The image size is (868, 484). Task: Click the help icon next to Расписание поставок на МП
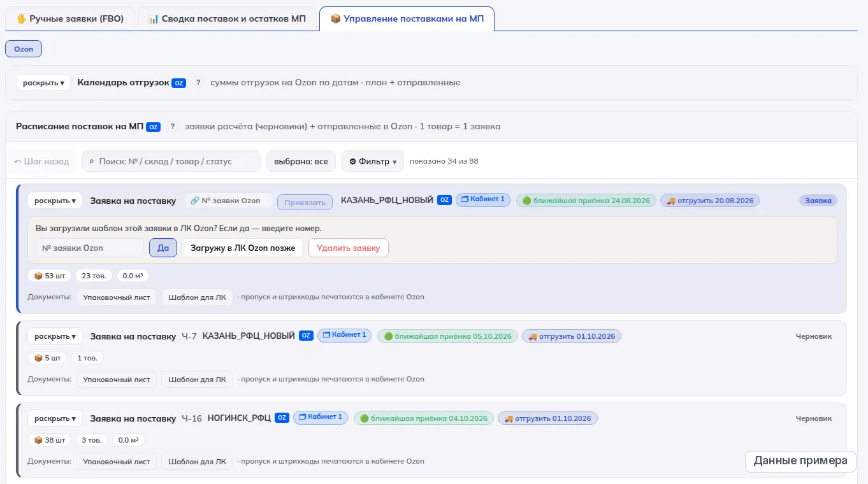click(x=172, y=127)
